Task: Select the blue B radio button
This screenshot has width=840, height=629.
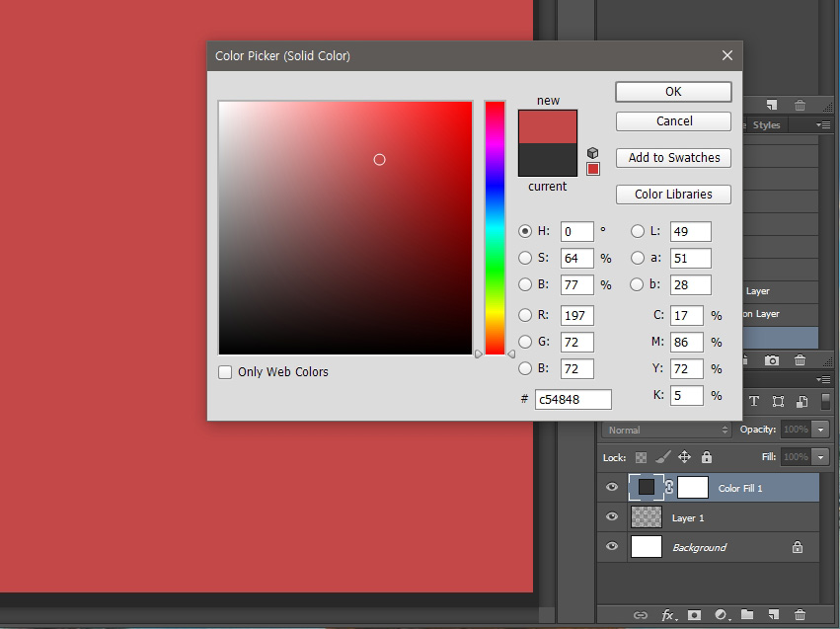Action: (525, 368)
